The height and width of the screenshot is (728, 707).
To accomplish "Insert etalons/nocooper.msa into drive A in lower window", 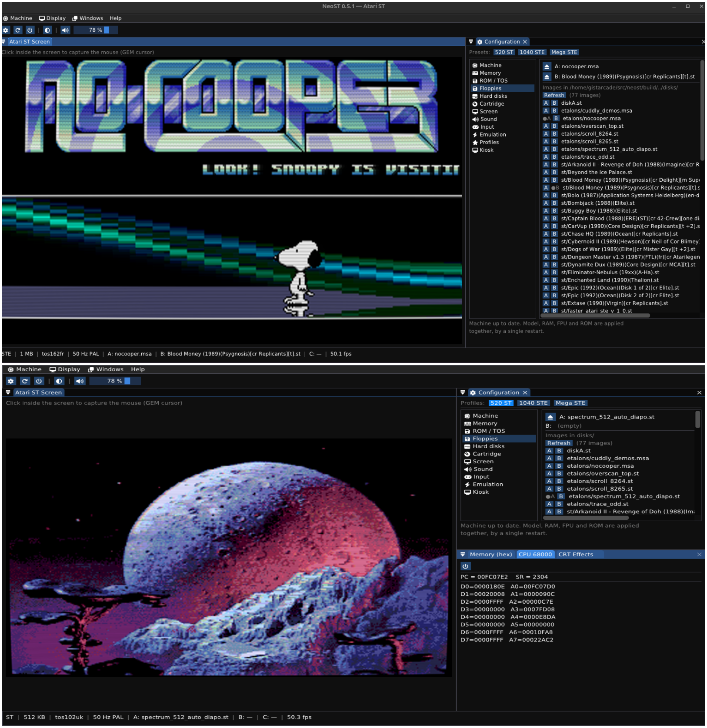I will click(550, 466).
